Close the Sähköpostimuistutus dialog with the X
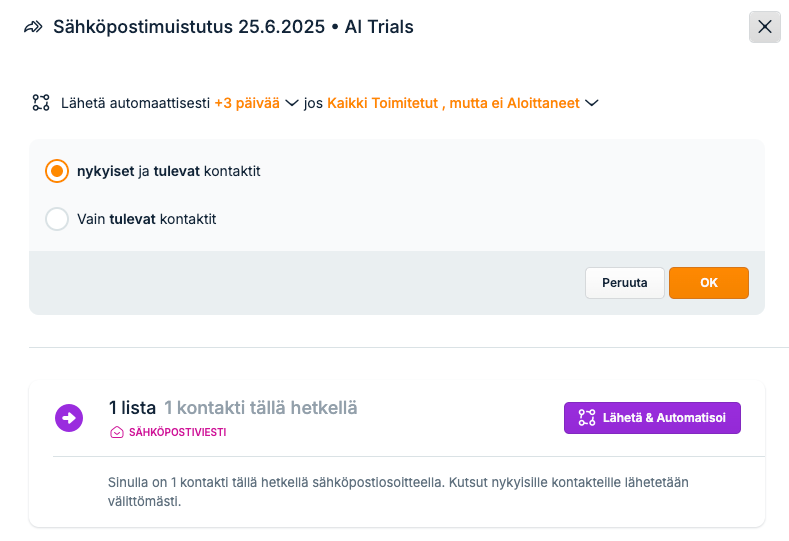789x541 pixels. coord(764,27)
